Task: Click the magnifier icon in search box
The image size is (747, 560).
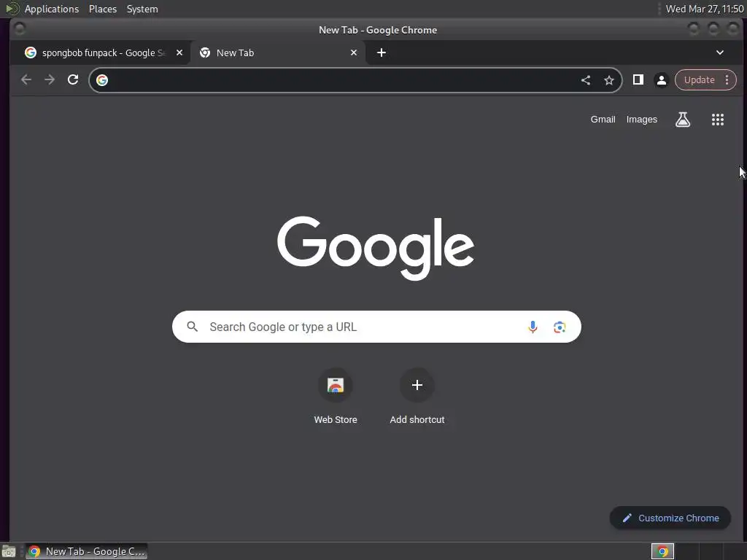Action: click(x=192, y=327)
